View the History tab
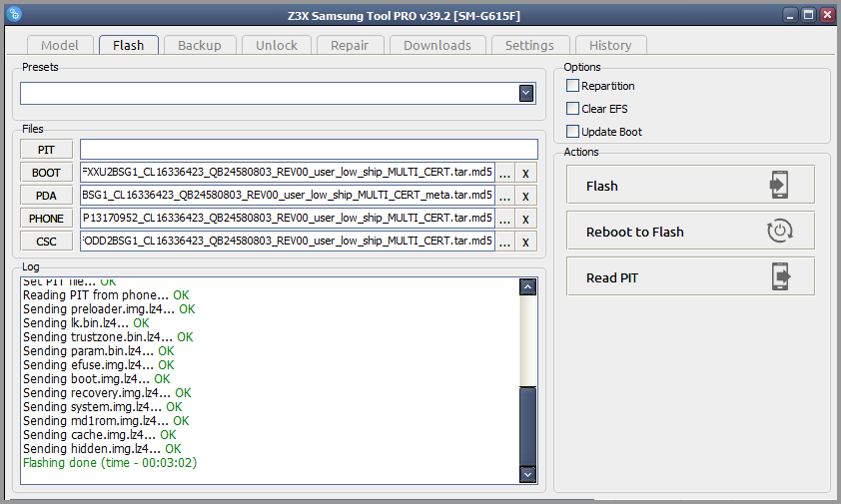841x504 pixels. [610, 45]
